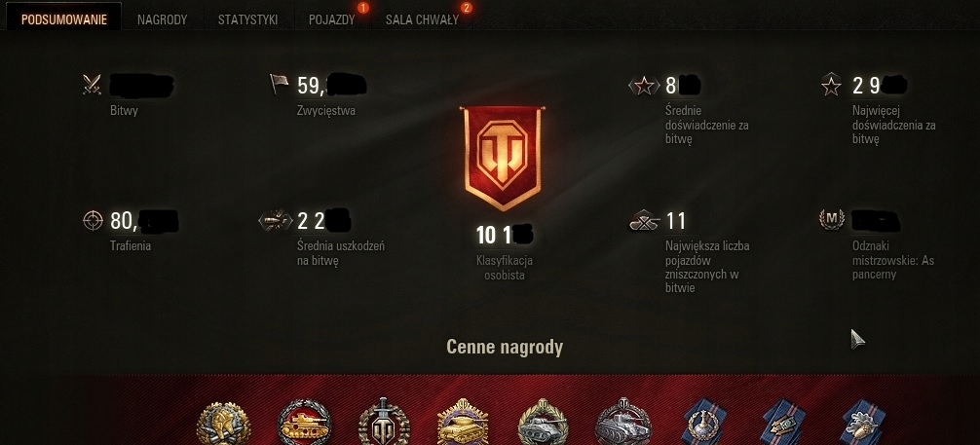The width and height of the screenshot is (980, 445).
Task: Click the Mastery badge laurel M icon
Action: coord(832,219)
